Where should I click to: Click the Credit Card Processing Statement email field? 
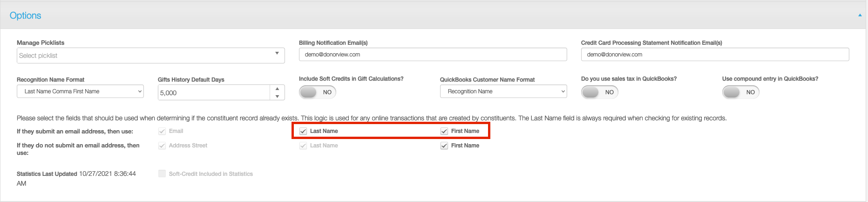715,55
